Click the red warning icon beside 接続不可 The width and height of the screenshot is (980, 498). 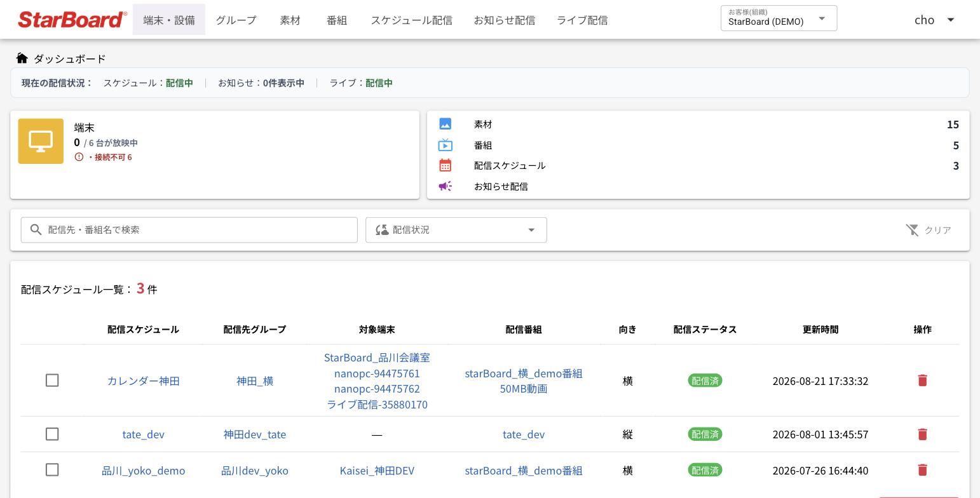point(79,157)
